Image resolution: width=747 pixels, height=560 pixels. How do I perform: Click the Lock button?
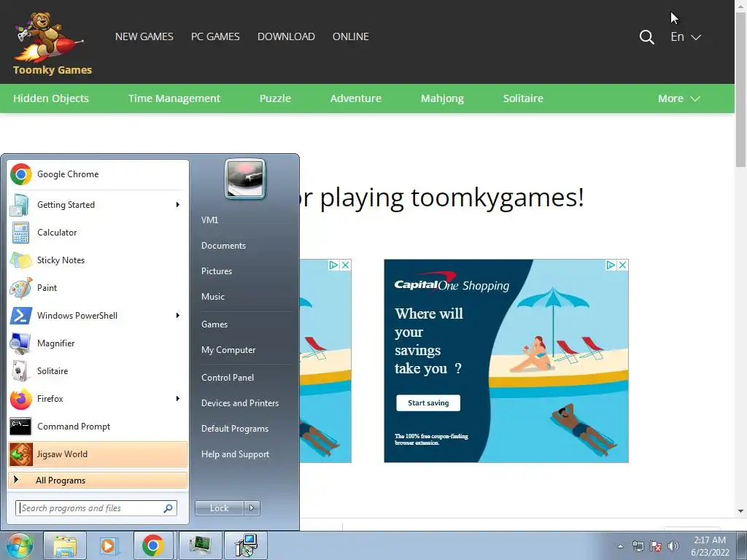pos(220,508)
